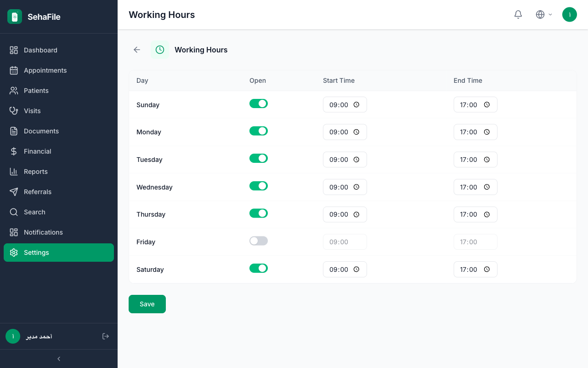
Task: Open Reports in the sidebar
Action: [59, 172]
